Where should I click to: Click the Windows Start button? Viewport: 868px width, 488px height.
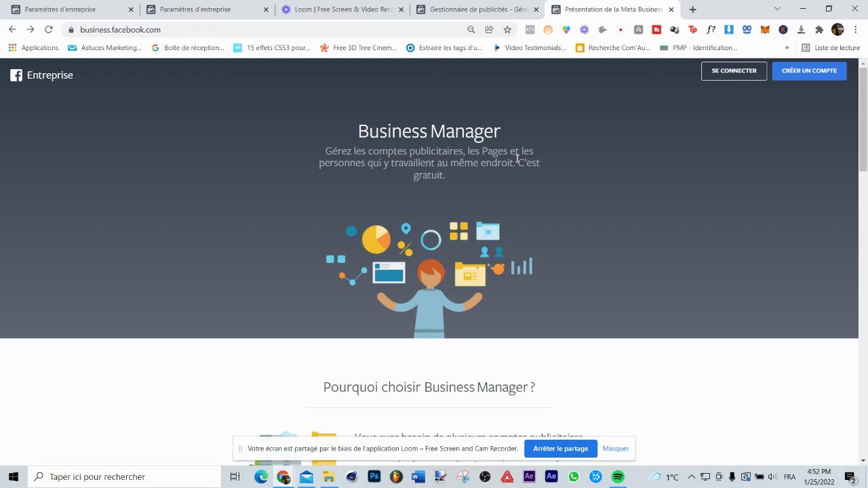click(x=13, y=476)
